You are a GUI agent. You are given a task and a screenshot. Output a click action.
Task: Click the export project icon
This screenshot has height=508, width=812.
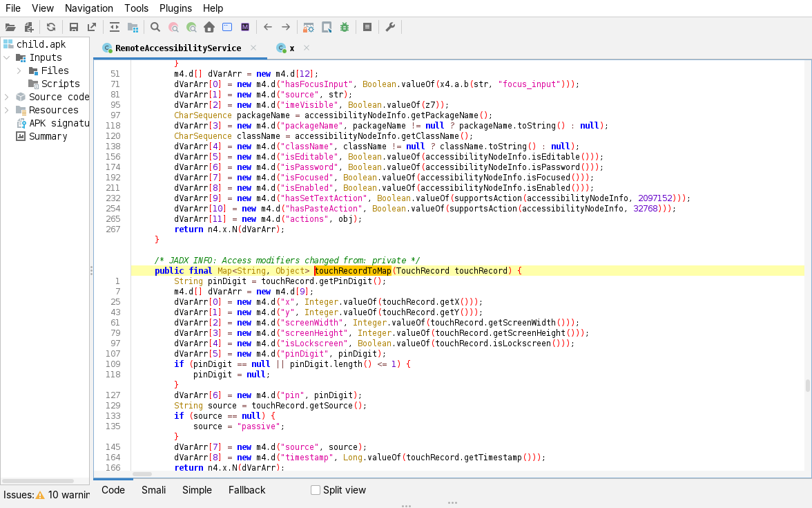tap(92, 28)
